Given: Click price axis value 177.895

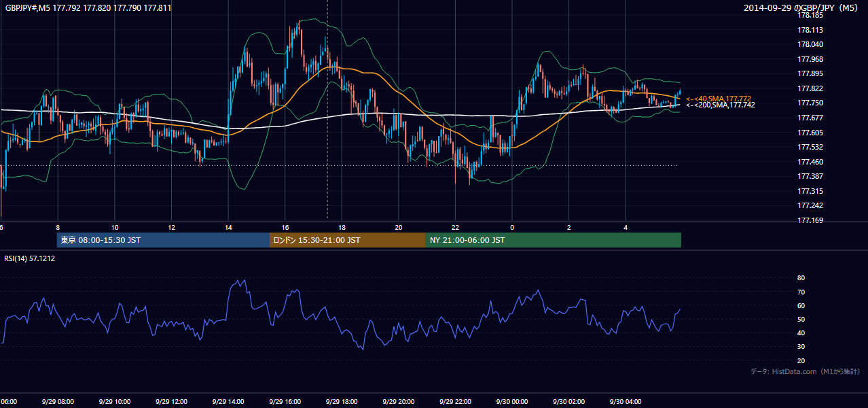Looking at the screenshot, I should pos(810,73).
